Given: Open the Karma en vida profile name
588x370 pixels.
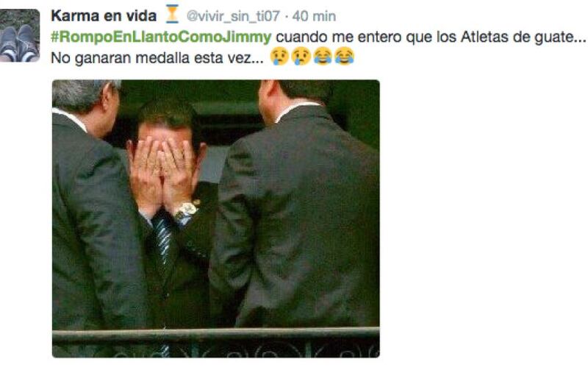Looking at the screenshot, I should [104, 16].
